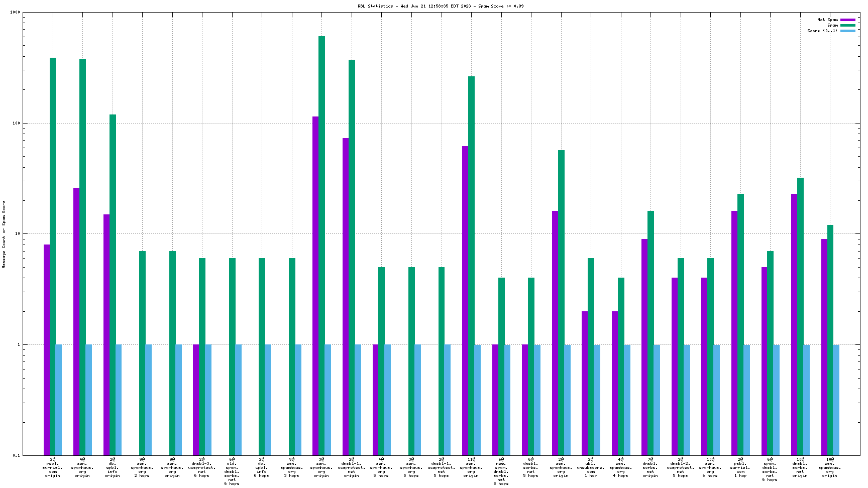Click the green Spam legend swatch
The width and height of the screenshot is (868, 488).
(848, 26)
